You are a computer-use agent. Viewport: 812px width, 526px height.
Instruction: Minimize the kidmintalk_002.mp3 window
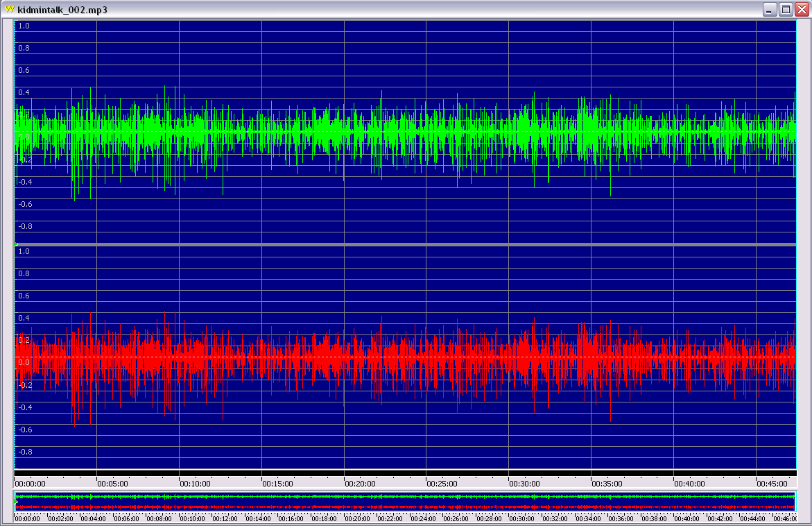click(x=770, y=9)
